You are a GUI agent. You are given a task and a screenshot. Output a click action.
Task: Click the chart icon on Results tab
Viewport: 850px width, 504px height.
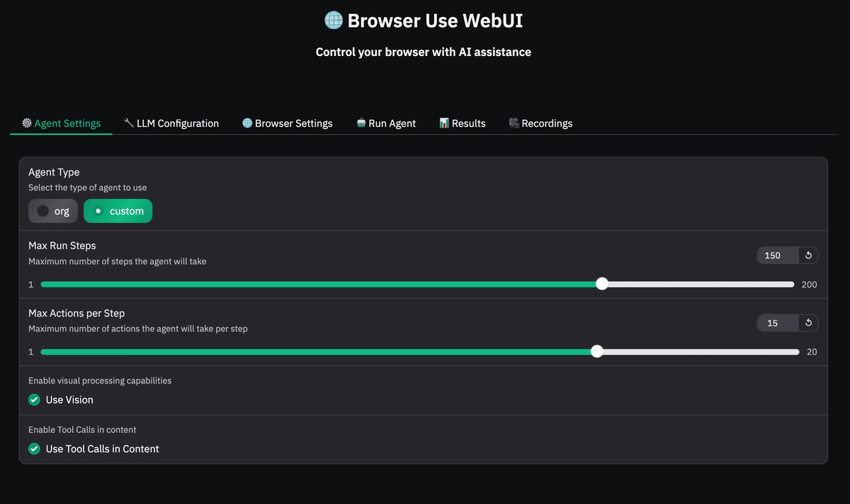[444, 123]
